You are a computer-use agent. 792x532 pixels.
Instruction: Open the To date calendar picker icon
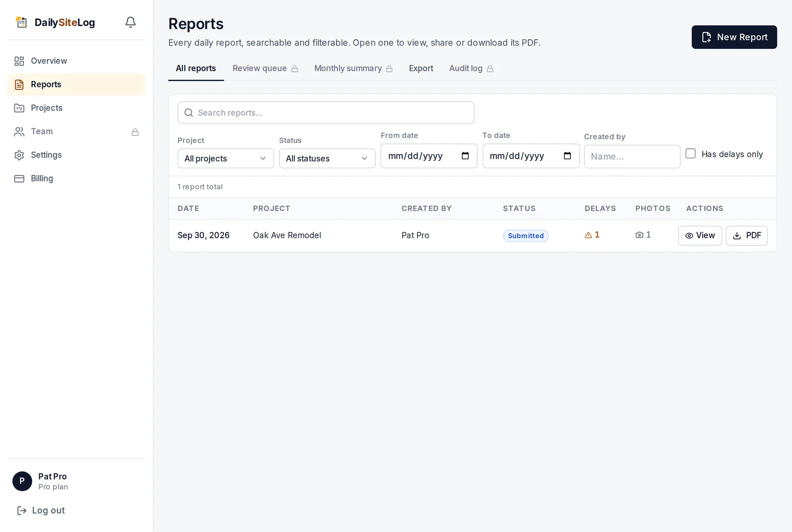pyautogui.click(x=567, y=156)
